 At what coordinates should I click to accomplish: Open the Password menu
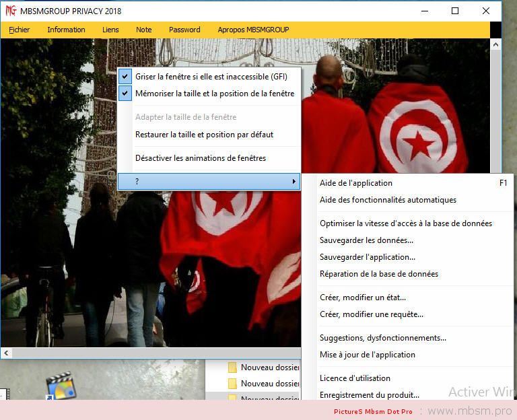click(184, 30)
